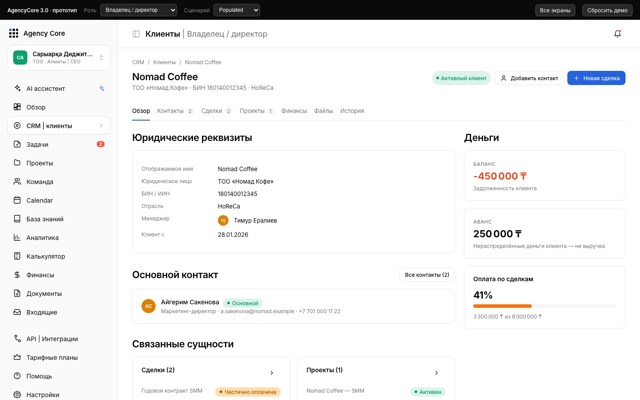The height and width of the screenshot is (400, 640).
Task: Toggle the sidebar panel icon near Клиенты
Action: coord(136,34)
